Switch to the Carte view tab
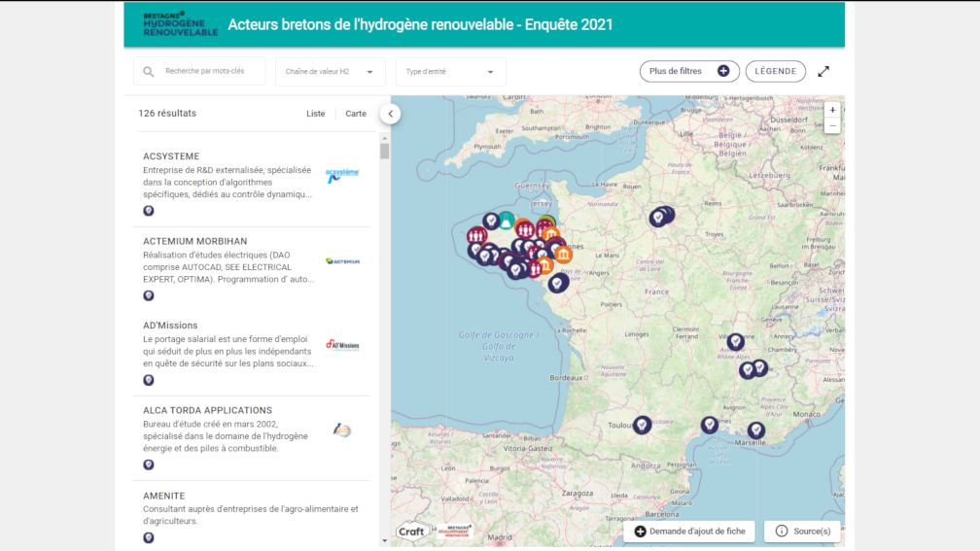 (356, 114)
